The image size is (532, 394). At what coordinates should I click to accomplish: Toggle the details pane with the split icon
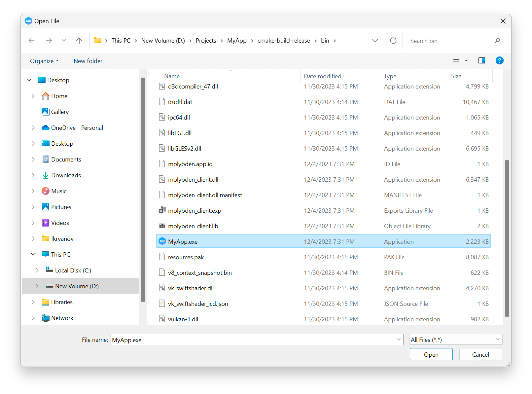pyautogui.click(x=481, y=60)
